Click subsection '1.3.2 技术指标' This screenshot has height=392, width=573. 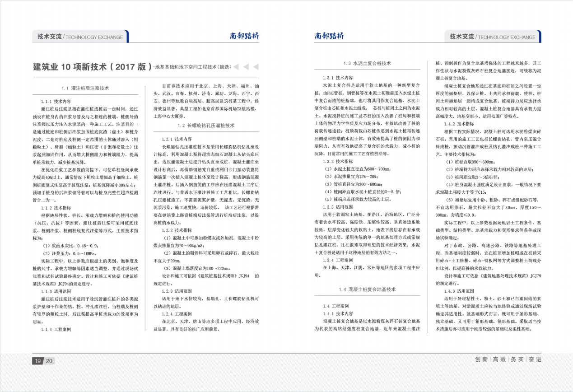(x=338, y=161)
